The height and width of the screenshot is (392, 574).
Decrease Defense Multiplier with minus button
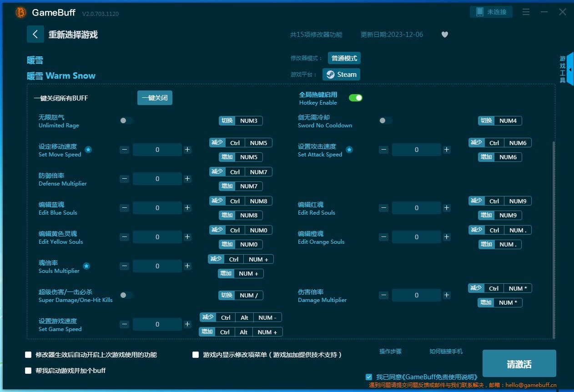pyautogui.click(x=124, y=179)
